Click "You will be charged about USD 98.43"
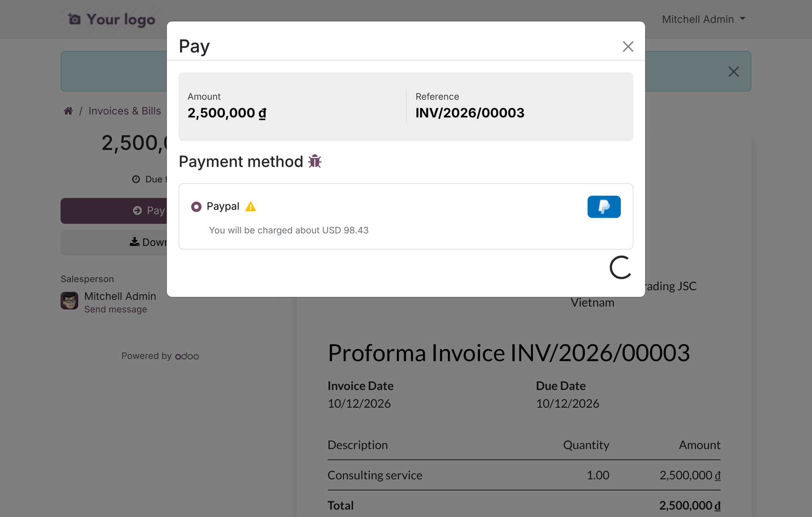The image size is (812, 517). 289,231
